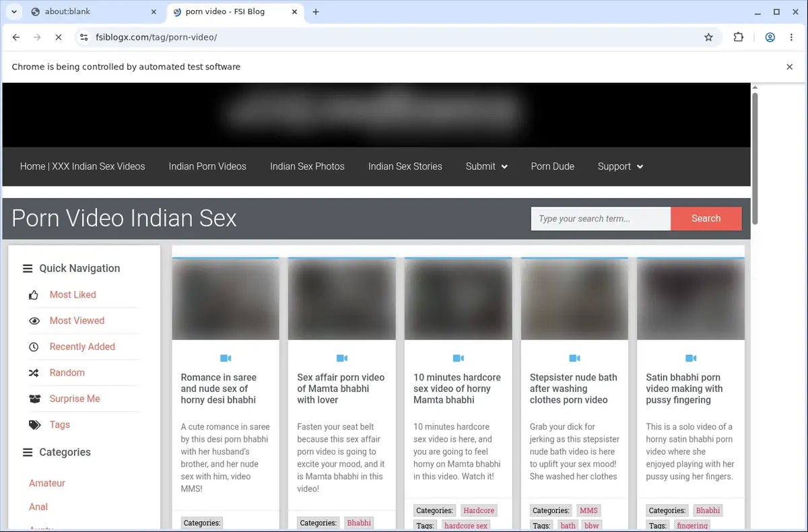
Task: Click the box icon beside Surprise Me
Action: click(x=34, y=399)
